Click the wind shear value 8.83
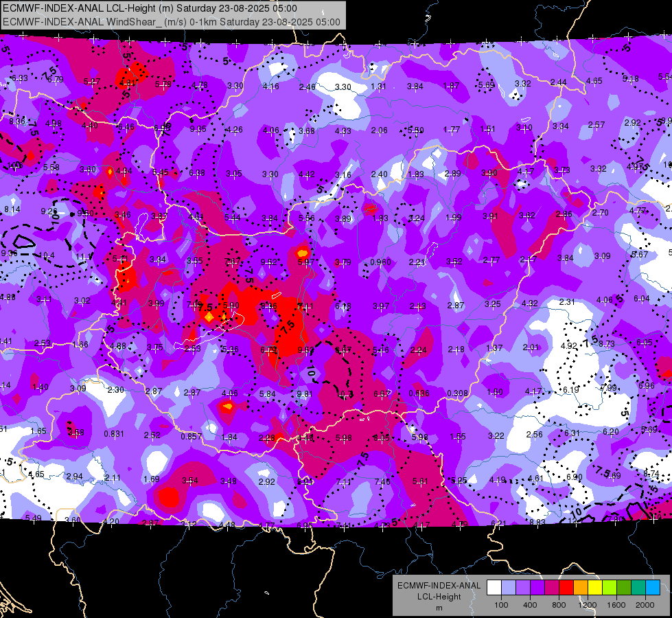This screenshot has width=672, height=618. click(537, 522)
